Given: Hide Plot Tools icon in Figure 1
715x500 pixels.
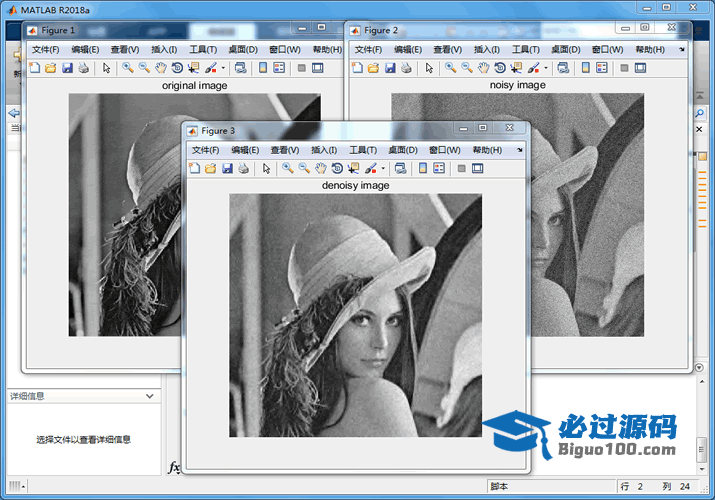Looking at the screenshot, I should click(301, 68).
